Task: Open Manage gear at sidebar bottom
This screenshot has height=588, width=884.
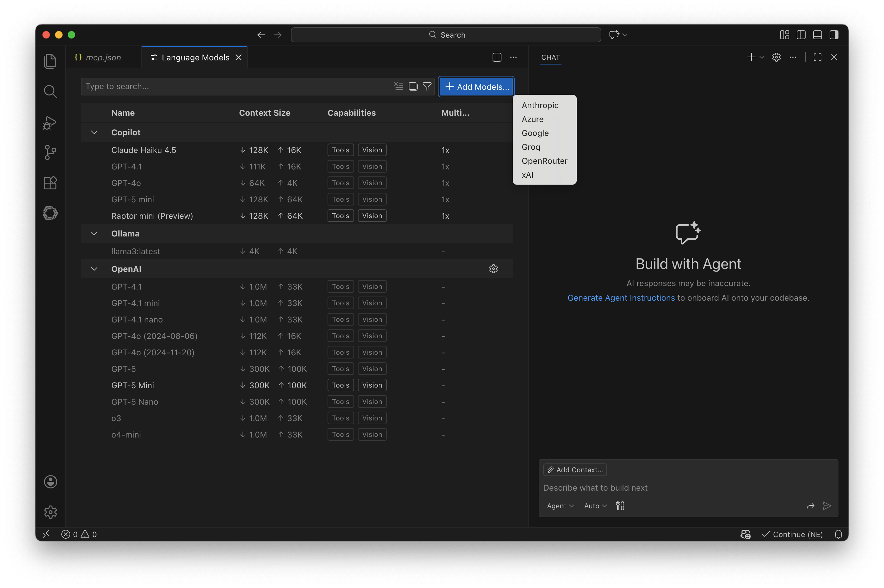Action: (50, 512)
